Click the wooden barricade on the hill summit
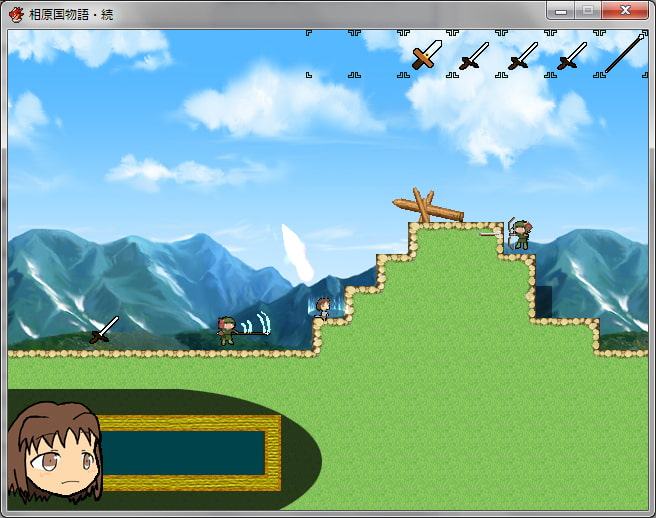The height and width of the screenshot is (518, 656). 427,207
